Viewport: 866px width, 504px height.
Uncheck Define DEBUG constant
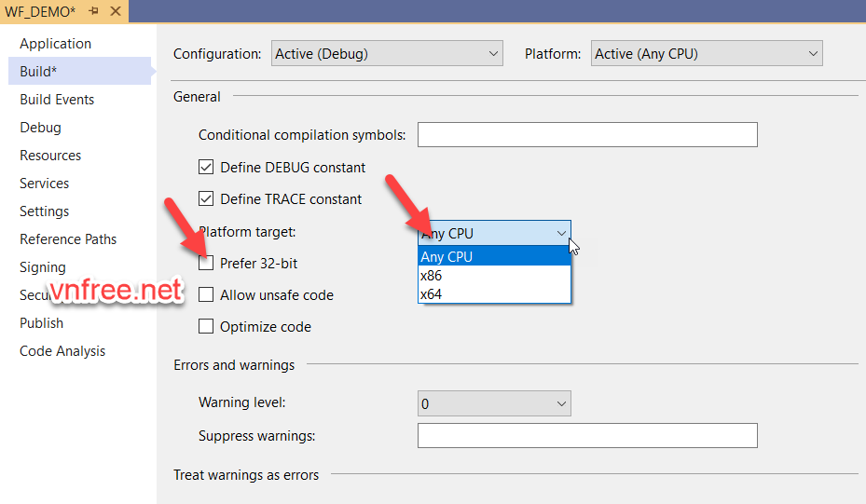pos(207,168)
